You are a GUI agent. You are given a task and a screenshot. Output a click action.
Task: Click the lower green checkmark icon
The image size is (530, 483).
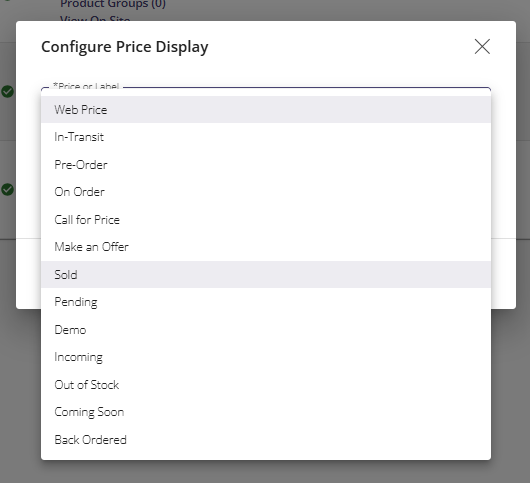(7, 190)
